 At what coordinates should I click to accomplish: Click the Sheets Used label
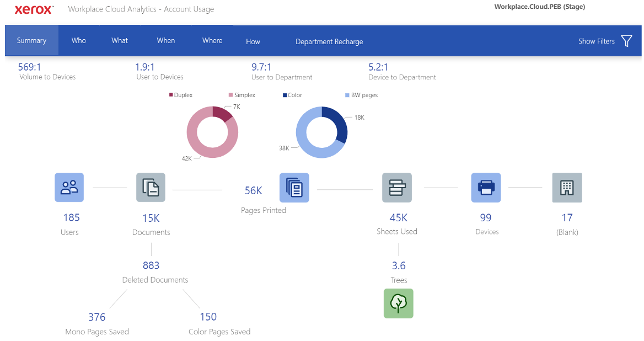point(397,231)
